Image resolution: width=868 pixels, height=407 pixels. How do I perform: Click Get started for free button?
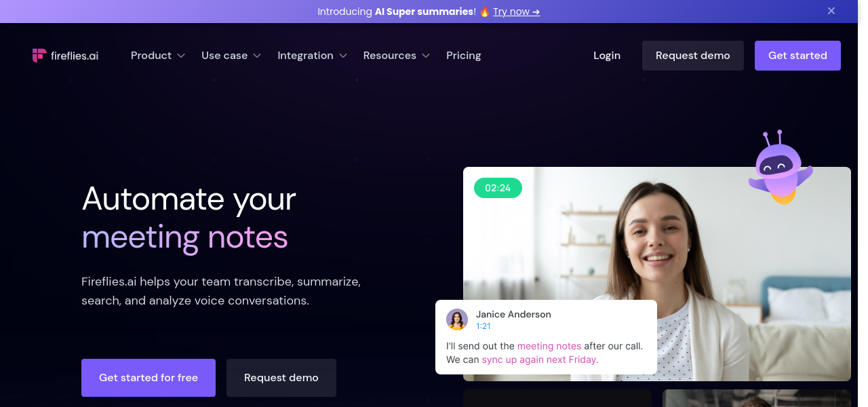tap(149, 378)
